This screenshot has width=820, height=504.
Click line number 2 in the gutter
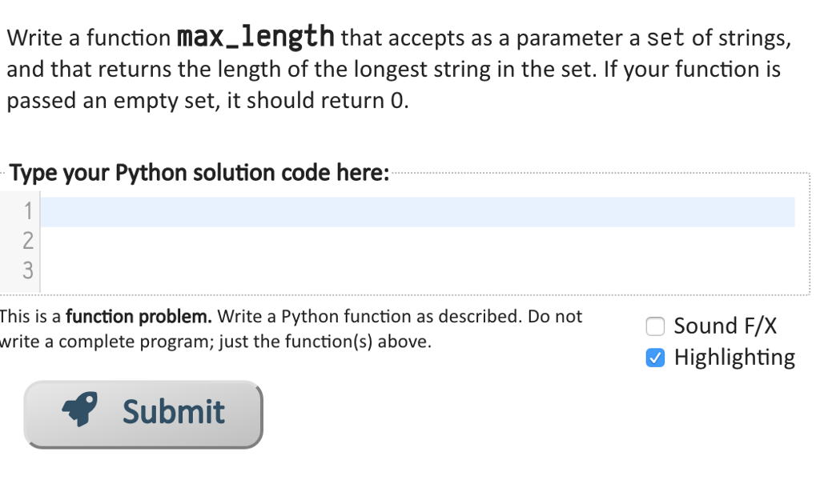tap(29, 241)
